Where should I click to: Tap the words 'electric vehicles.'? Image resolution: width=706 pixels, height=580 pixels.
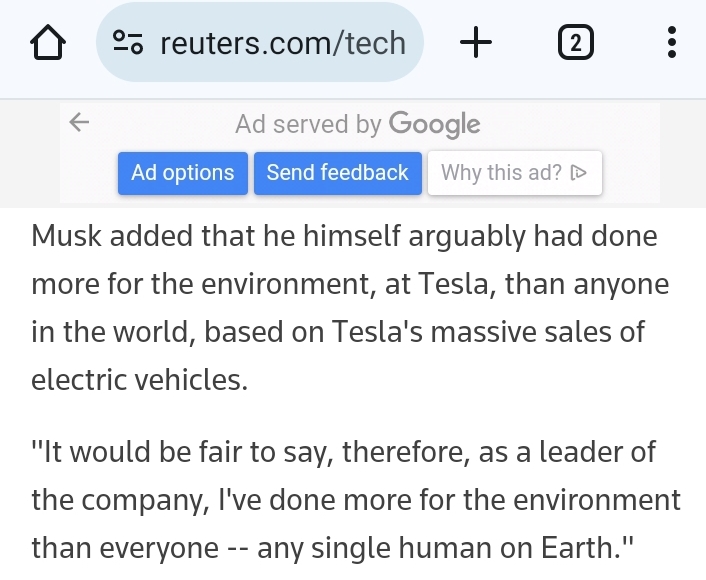click(x=139, y=380)
